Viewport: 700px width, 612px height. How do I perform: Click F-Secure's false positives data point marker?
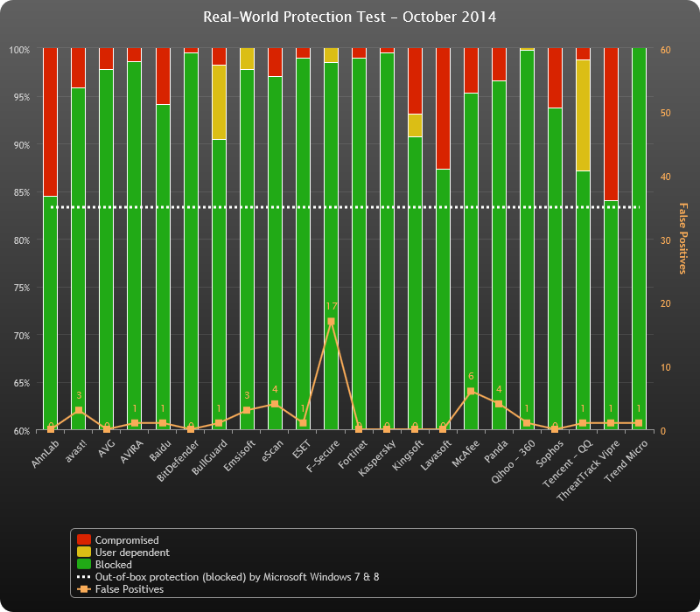coord(331,322)
